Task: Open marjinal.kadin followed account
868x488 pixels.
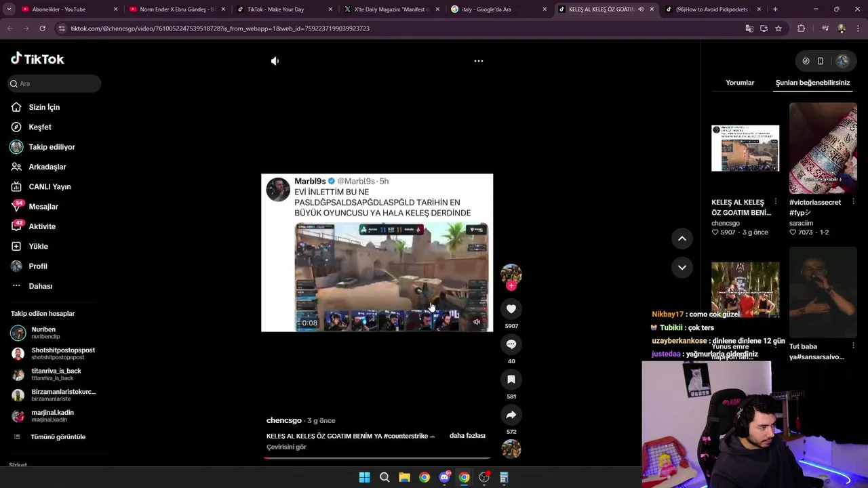Action: (x=54, y=415)
